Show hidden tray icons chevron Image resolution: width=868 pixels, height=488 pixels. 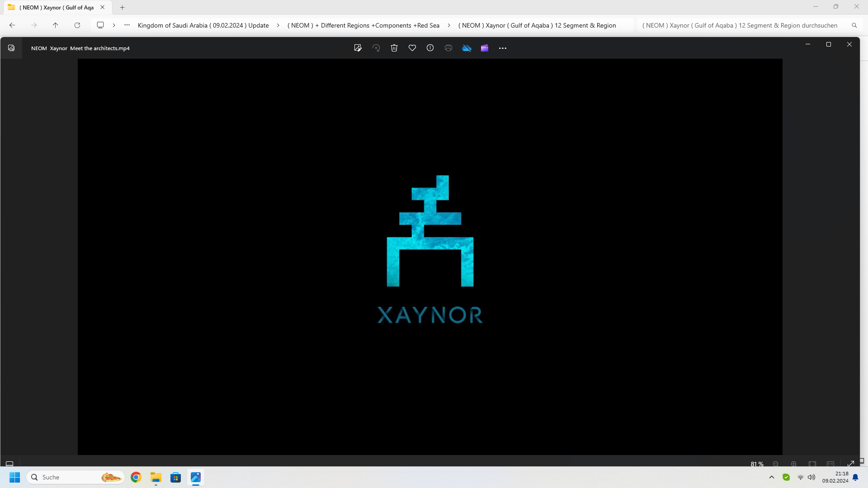[x=772, y=477]
